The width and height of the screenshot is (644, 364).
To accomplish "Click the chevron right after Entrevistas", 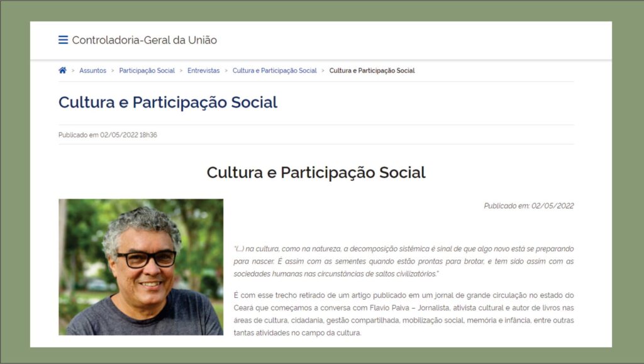I will click(226, 70).
